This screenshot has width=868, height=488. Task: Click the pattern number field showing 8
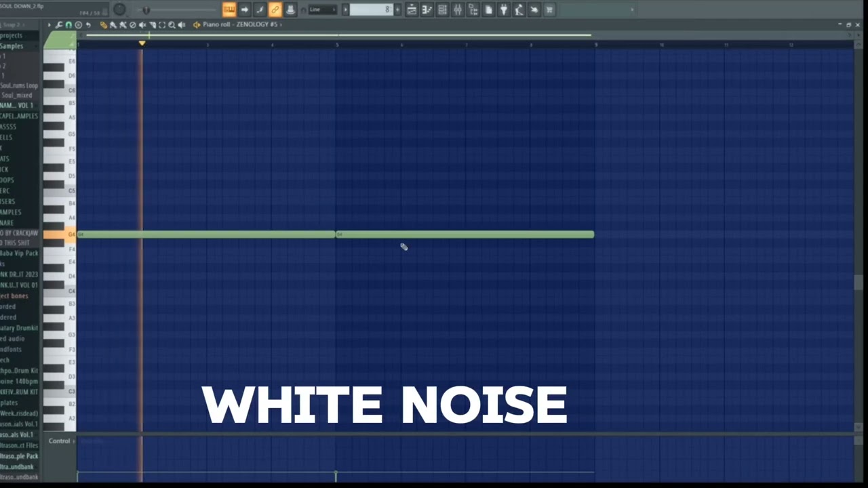372,9
